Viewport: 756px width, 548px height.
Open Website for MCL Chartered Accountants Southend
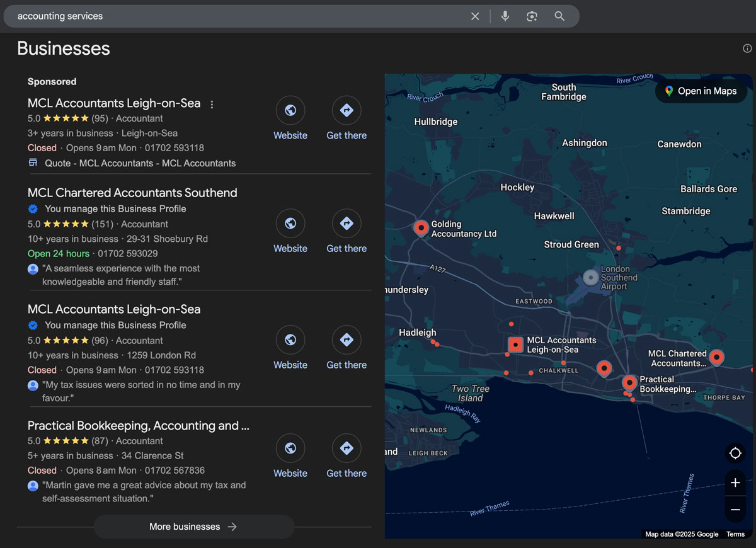[290, 232]
